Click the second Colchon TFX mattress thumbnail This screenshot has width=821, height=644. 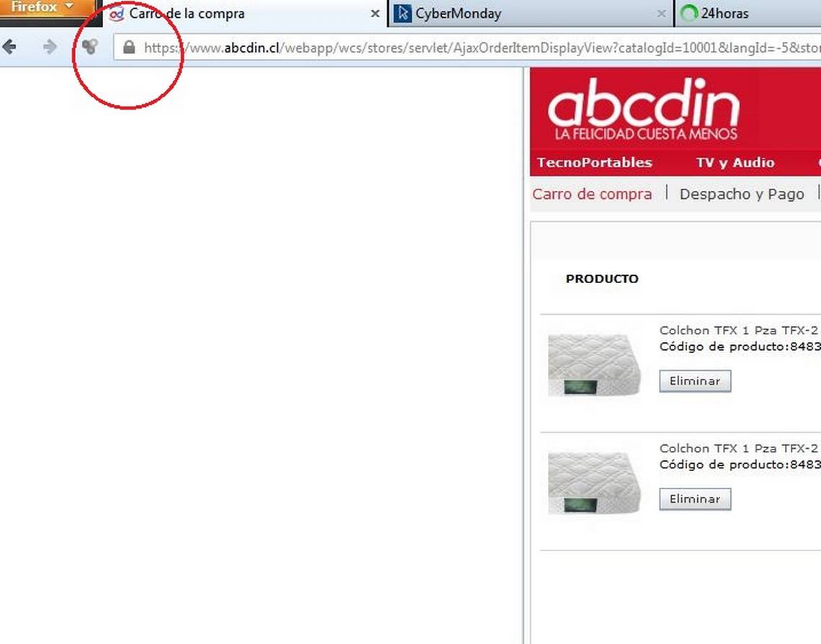click(594, 483)
